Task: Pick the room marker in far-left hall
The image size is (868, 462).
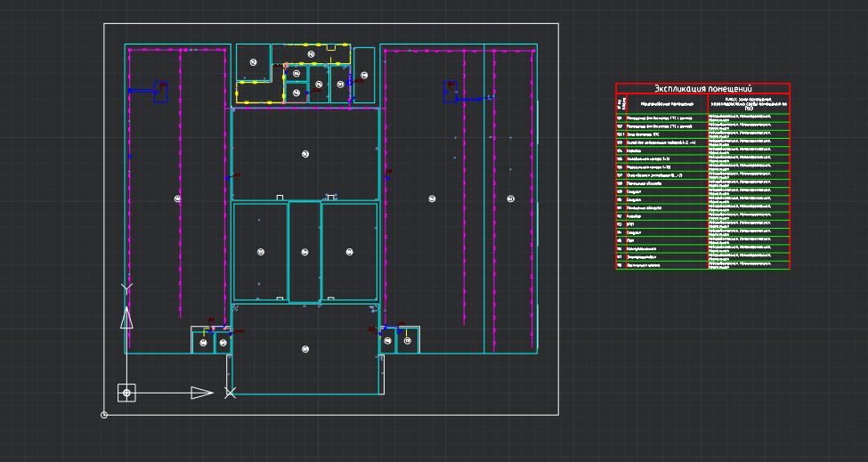Action: pyautogui.click(x=178, y=199)
